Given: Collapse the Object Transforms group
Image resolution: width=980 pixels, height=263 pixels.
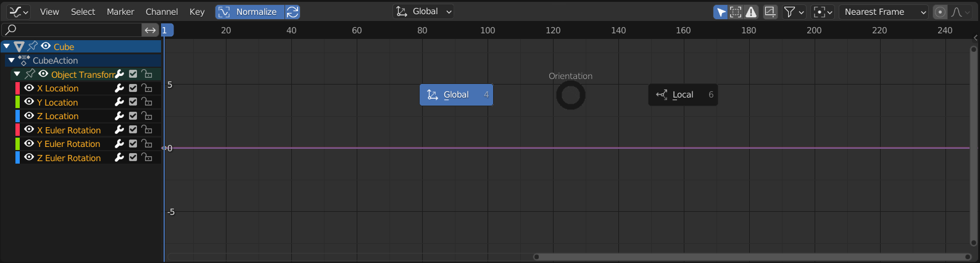Looking at the screenshot, I should [17, 74].
